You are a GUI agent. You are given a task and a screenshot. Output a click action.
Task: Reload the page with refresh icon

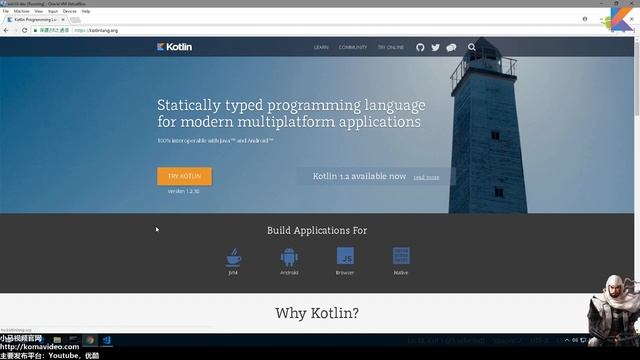click(x=24, y=30)
